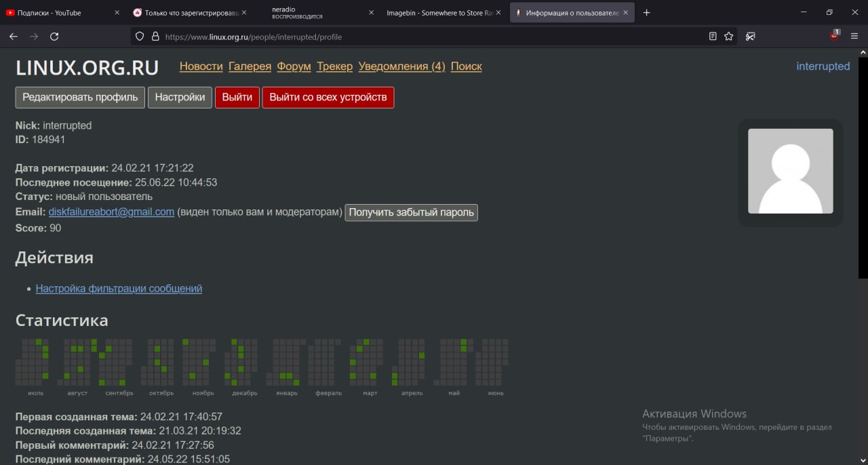Image resolution: width=868 pixels, height=465 pixels.
Task: Open Настройка фильтрации сообщений link
Action: pyautogui.click(x=119, y=288)
